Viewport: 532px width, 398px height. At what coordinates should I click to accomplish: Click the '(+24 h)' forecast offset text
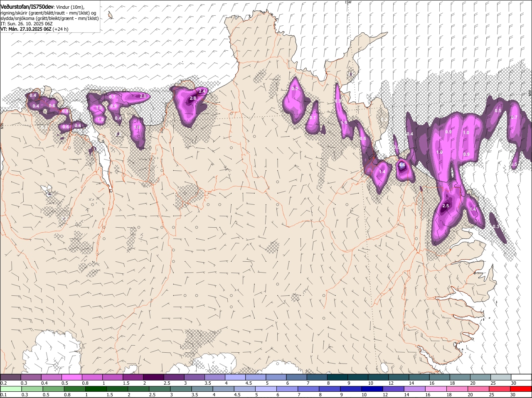pyautogui.click(x=60, y=29)
